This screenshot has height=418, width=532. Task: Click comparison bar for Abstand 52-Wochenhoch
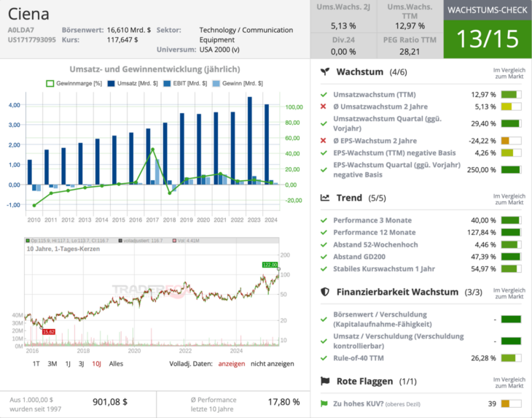(x=511, y=244)
